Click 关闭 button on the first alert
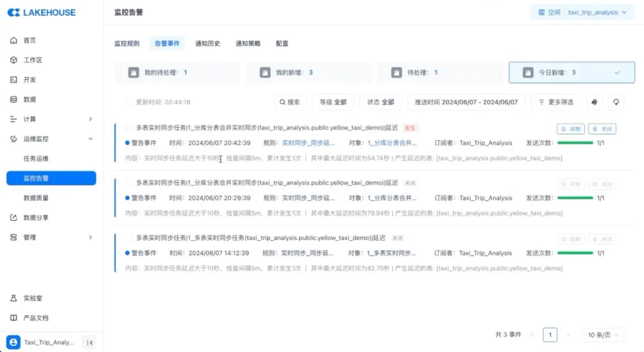Image resolution: width=644 pixels, height=352 pixels. coord(602,129)
